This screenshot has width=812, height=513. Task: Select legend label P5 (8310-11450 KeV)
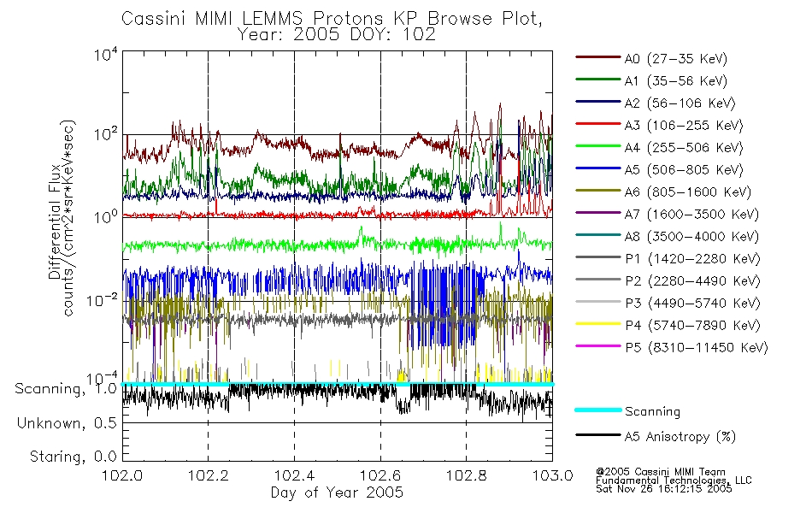pos(697,348)
